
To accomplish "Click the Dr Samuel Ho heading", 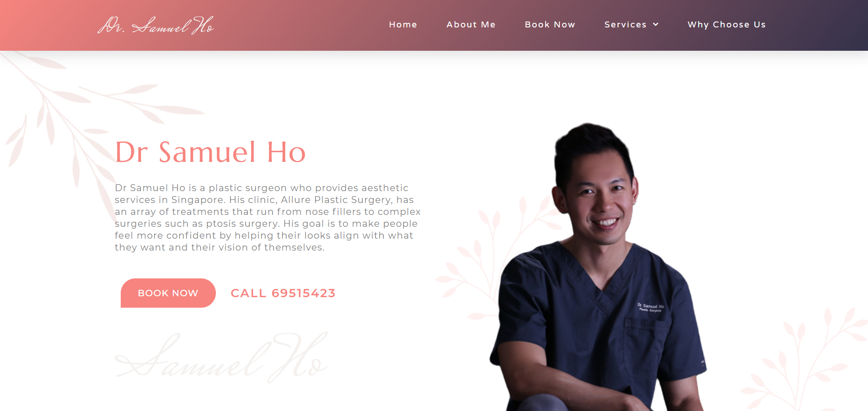I will (210, 152).
